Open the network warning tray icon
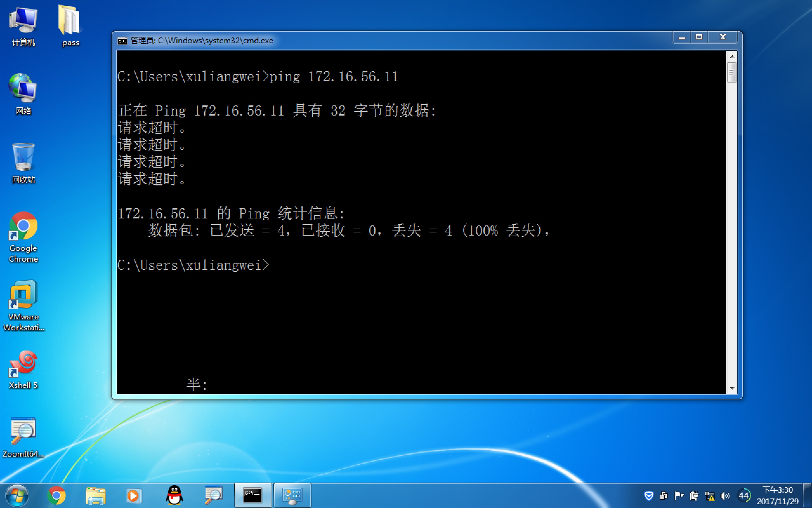This screenshot has height=508, width=812. [x=710, y=496]
